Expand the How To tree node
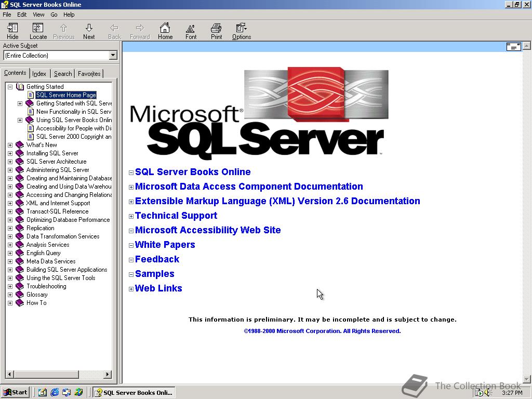This screenshot has width=532, height=399. (10, 303)
